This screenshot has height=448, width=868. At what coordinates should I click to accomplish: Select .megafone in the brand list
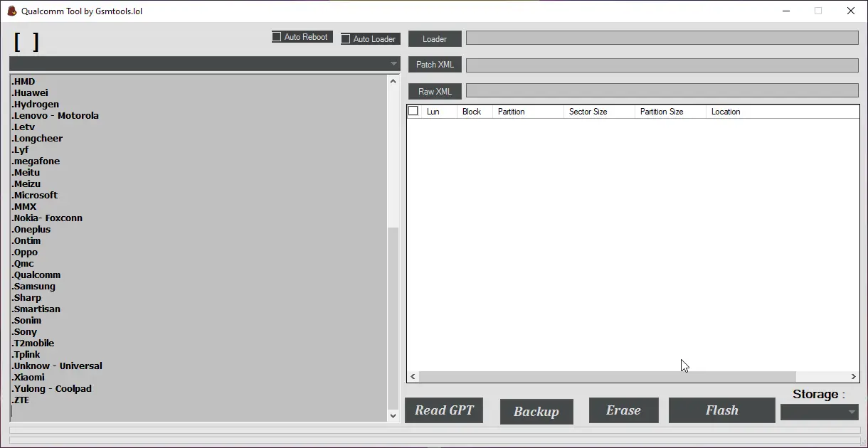[36, 161]
